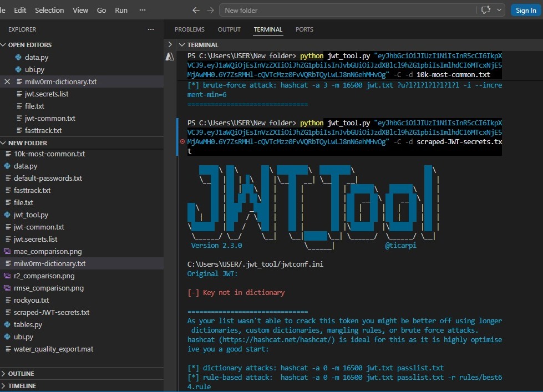
Task: Click hashcat.net link in terminal output
Action: 276,340
